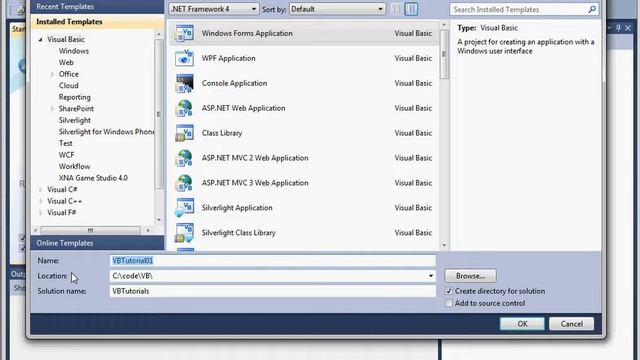Expand the SharePoint tree node
The height and width of the screenshot is (360, 640).
pos(52,109)
